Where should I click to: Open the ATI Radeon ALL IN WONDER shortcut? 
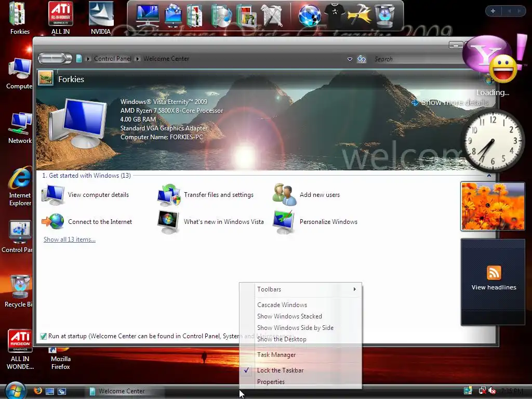[20, 350]
